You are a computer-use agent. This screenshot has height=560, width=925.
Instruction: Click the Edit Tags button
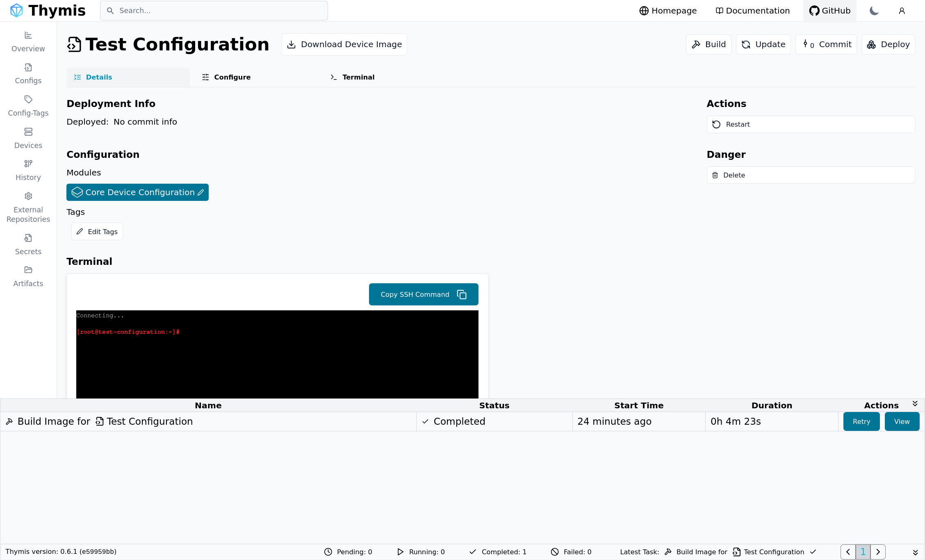pyautogui.click(x=97, y=232)
